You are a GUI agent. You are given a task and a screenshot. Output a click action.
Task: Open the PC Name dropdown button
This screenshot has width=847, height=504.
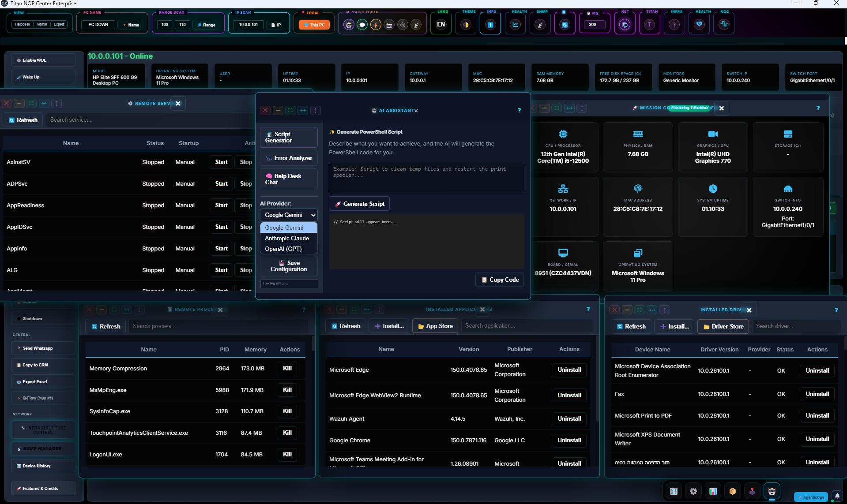point(131,25)
